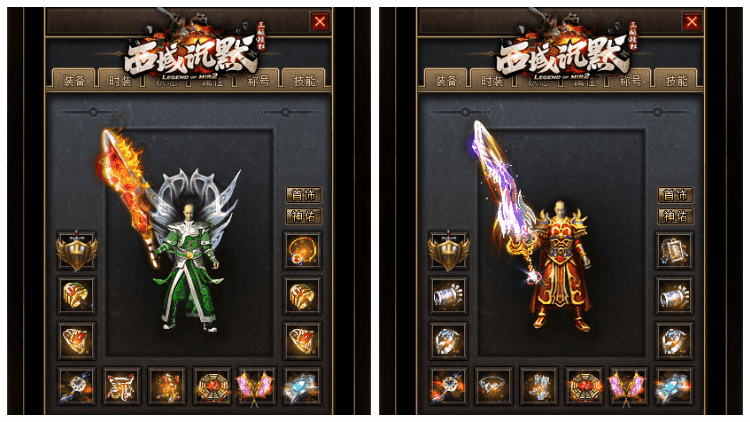Click the 神佑 button next to green-robed character
Image resolution: width=750 pixels, height=422 pixels.
click(303, 216)
